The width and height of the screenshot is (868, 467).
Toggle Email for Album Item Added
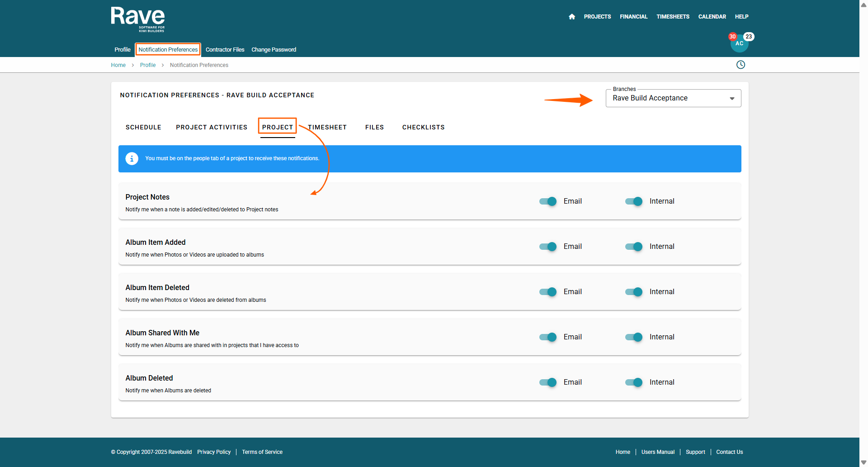[548, 247]
